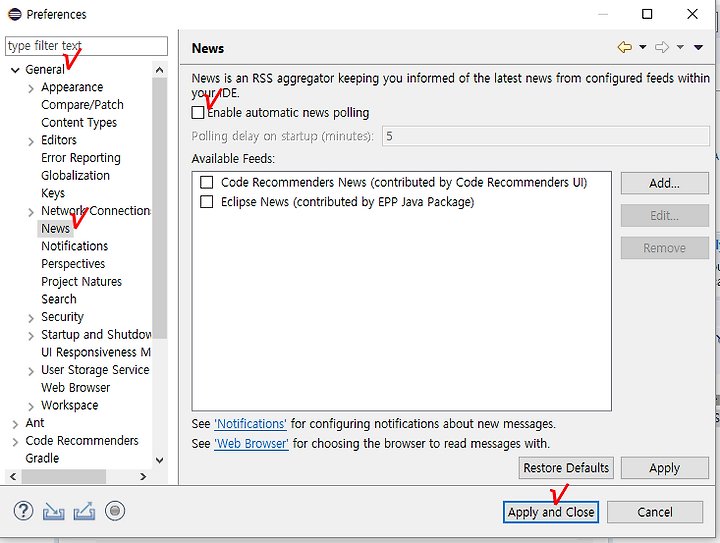This screenshot has height=543, width=720.
Task: Expand the Workspace node
Action: [31, 407]
